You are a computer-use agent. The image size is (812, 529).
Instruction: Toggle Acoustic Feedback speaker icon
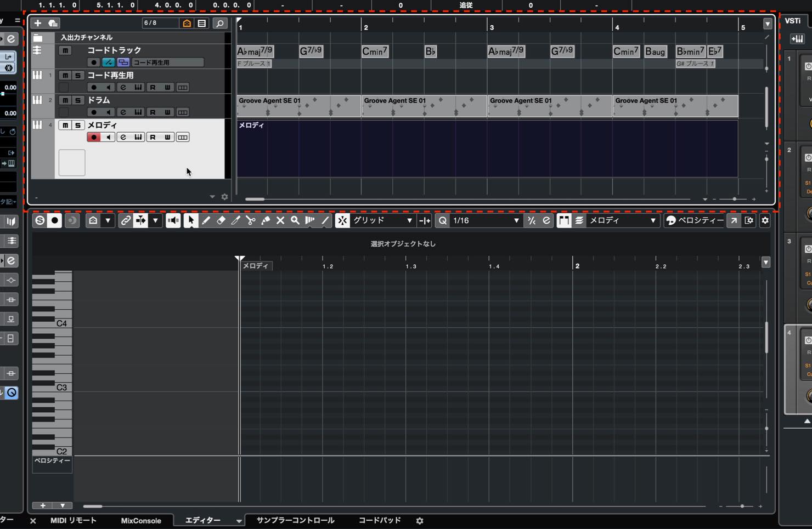point(173,220)
